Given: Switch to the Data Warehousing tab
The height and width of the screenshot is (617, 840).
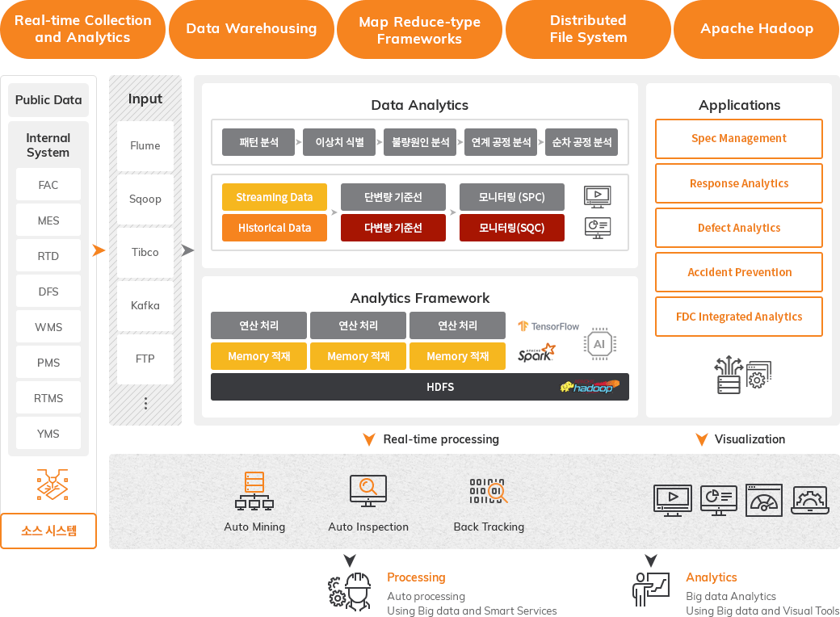Looking at the screenshot, I should tap(251, 29).
